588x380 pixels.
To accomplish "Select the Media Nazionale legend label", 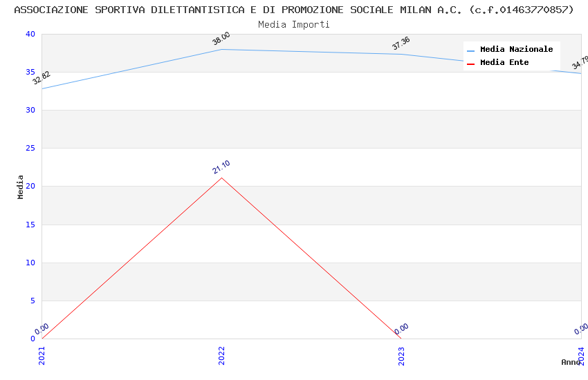I will [516, 50].
